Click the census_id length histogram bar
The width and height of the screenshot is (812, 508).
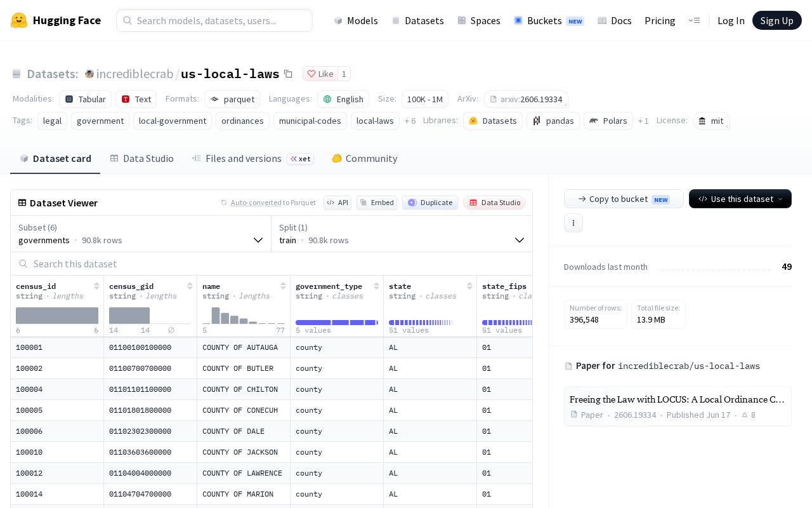pyautogui.click(x=57, y=316)
